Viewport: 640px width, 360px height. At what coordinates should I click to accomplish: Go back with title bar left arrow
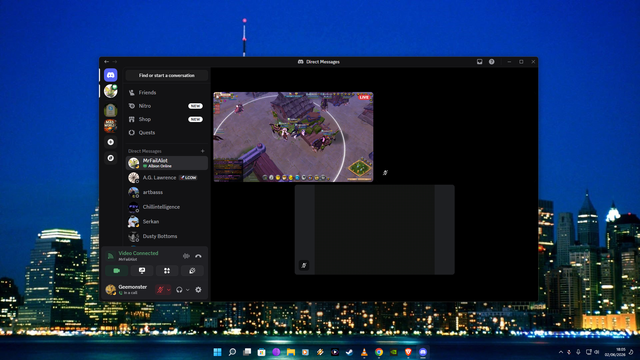point(107,62)
